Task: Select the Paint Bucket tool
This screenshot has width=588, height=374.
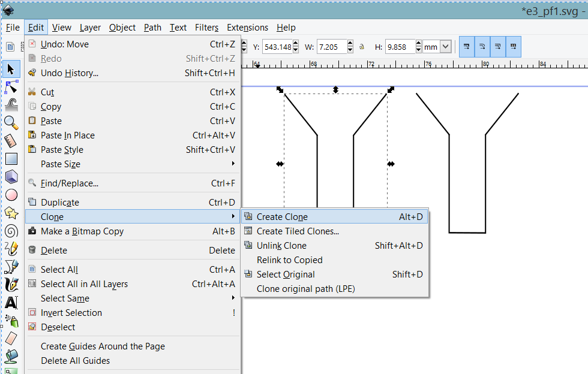Action: tap(11, 357)
